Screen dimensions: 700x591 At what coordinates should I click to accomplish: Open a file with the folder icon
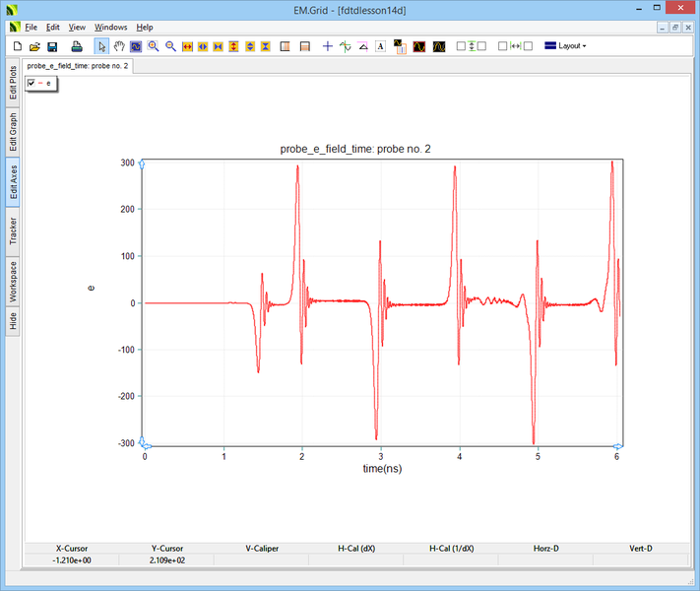34,46
